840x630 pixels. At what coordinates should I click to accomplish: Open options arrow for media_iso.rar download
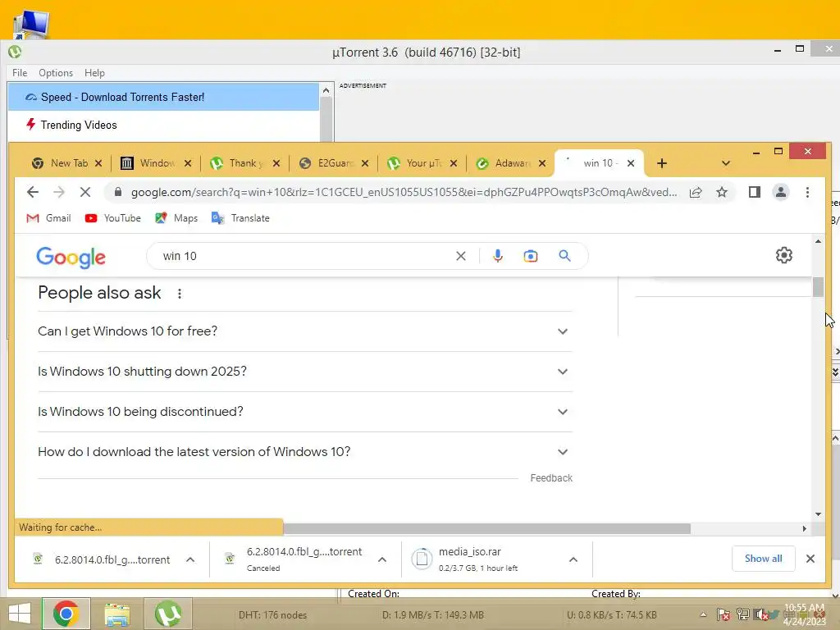(x=573, y=559)
